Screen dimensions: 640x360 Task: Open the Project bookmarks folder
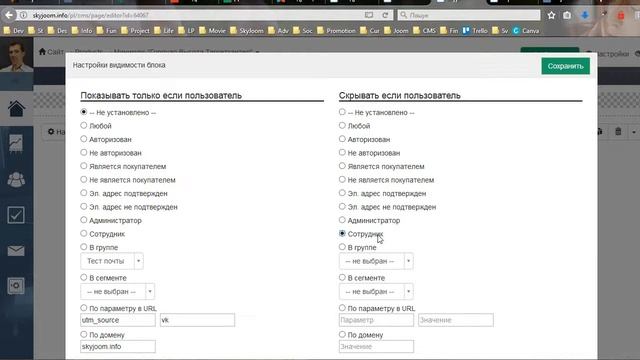coord(136,31)
